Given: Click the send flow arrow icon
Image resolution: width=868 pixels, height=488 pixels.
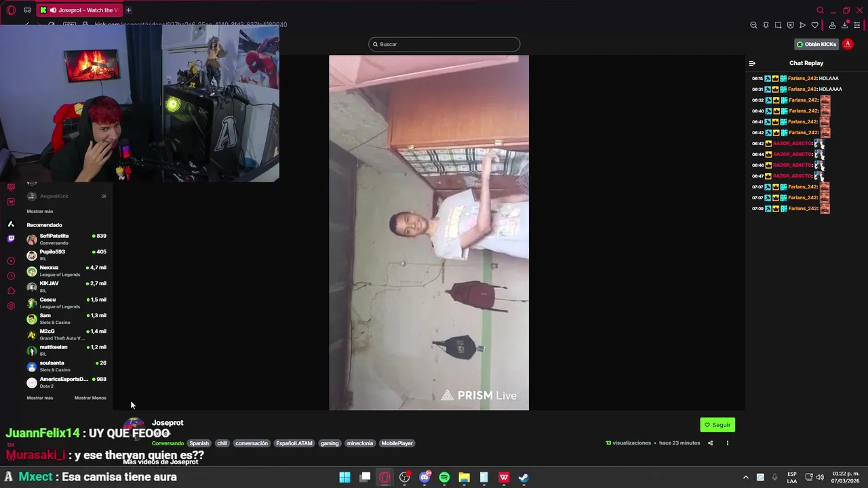Looking at the screenshot, I should (802, 25).
